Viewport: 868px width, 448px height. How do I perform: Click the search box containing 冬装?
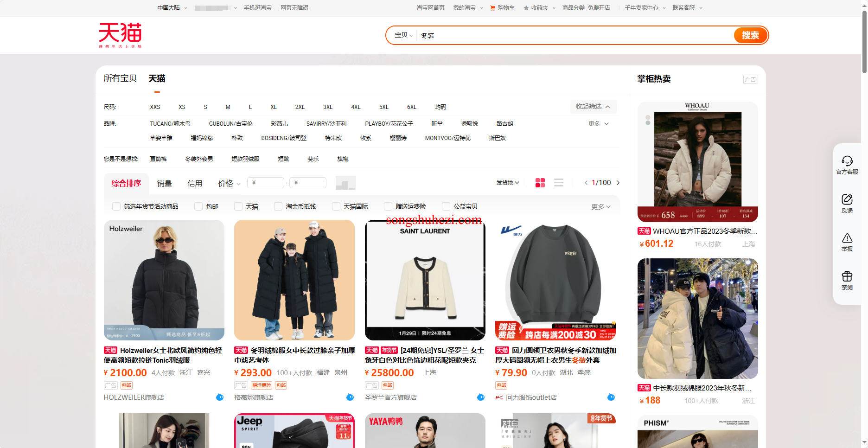tap(575, 35)
